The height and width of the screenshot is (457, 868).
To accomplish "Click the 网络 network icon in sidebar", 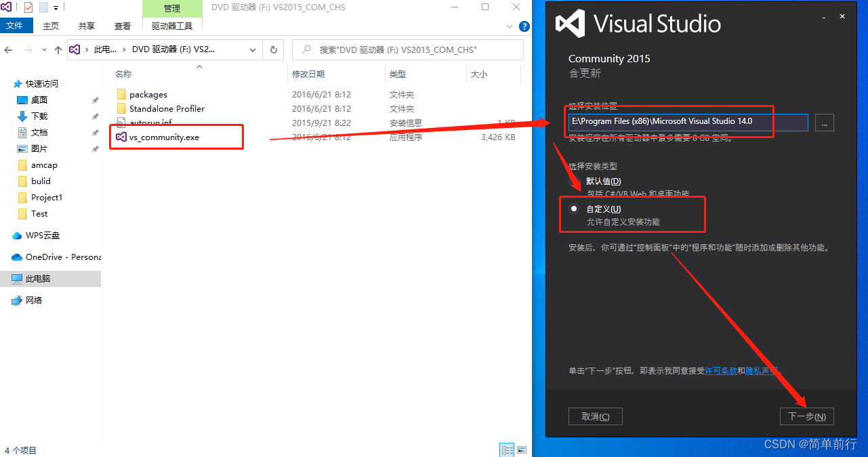I will click(18, 301).
